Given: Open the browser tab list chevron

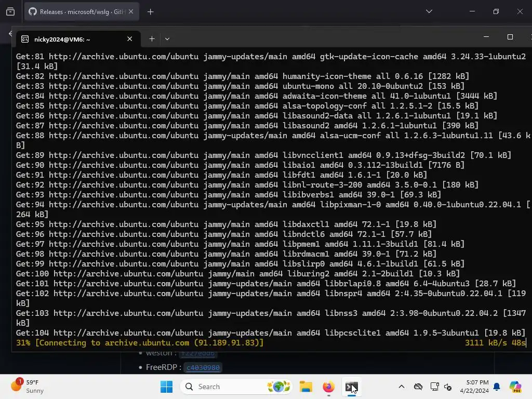Looking at the screenshot, I should (x=429, y=11).
